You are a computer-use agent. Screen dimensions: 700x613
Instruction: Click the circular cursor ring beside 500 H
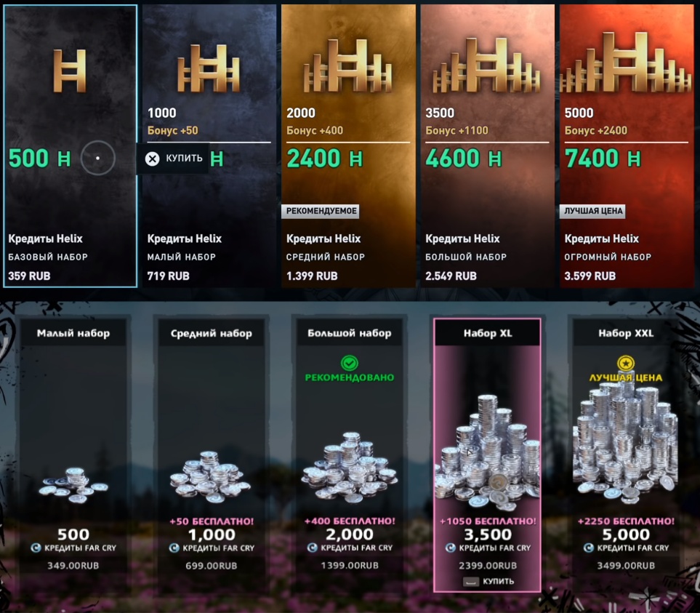pyautogui.click(x=98, y=158)
